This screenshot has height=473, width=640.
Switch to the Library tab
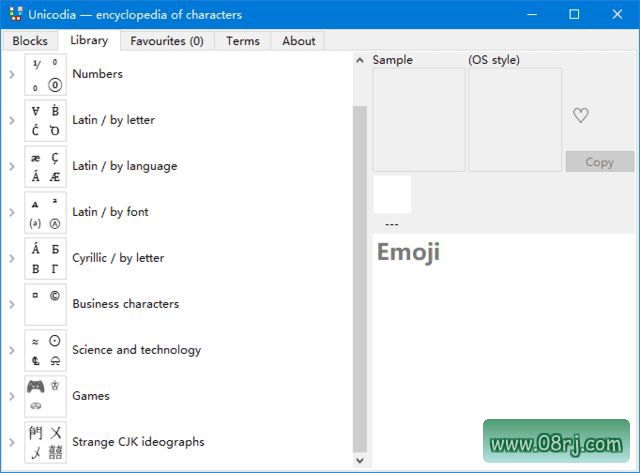(x=89, y=40)
